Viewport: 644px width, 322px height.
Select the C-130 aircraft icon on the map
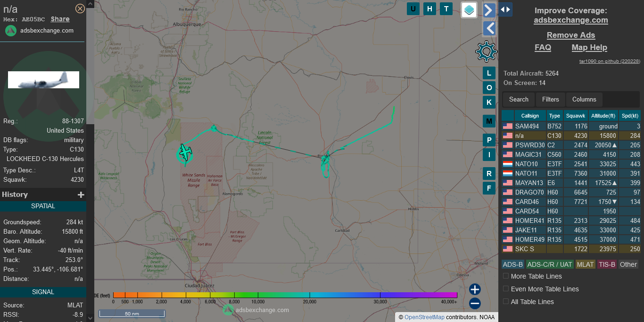pos(185,153)
